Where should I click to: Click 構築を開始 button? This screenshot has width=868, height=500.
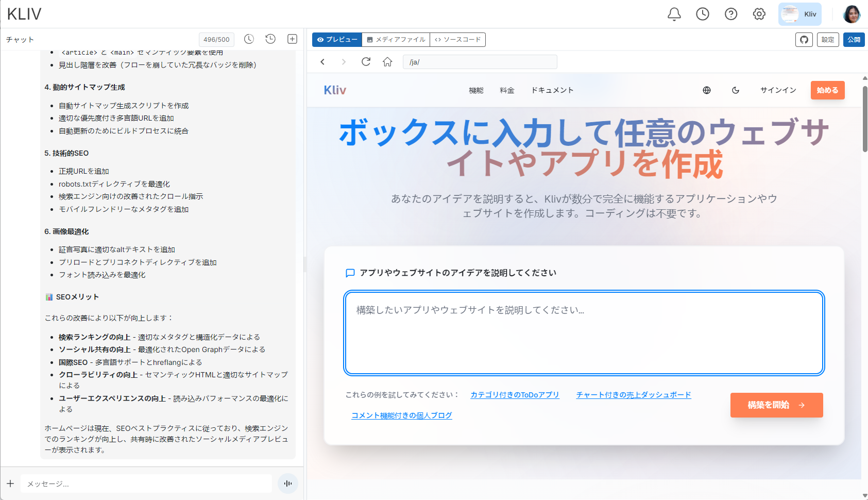pos(776,405)
